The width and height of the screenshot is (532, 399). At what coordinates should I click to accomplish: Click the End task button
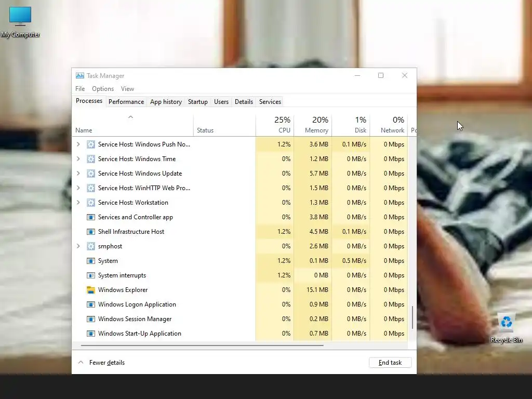tap(390, 362)
